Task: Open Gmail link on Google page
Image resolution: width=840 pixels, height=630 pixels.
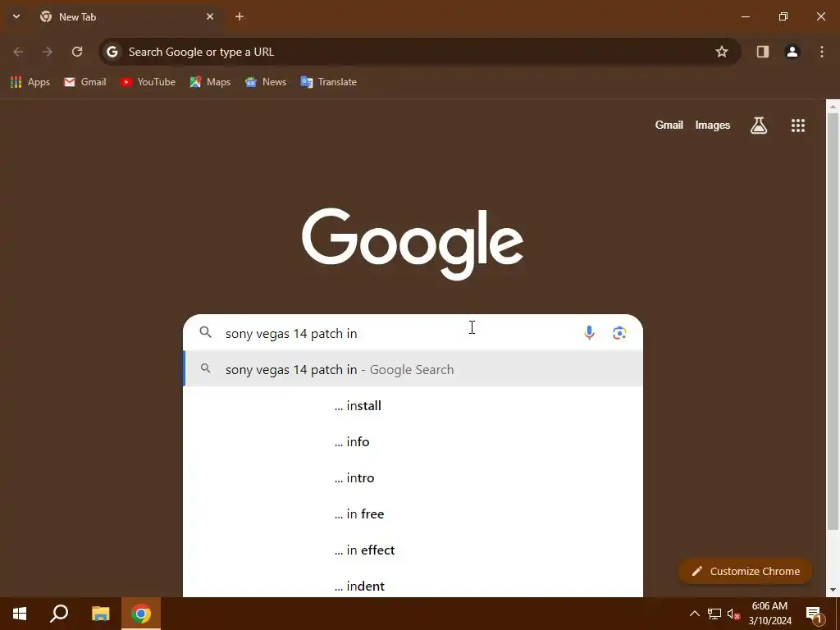Action: point(669,126)
